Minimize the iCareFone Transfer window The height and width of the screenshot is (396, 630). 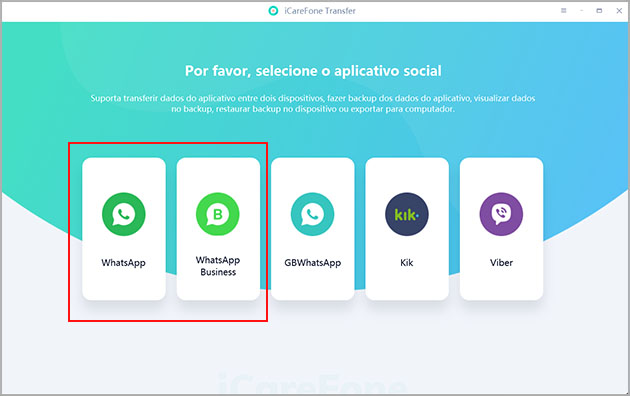coord(581,11)
